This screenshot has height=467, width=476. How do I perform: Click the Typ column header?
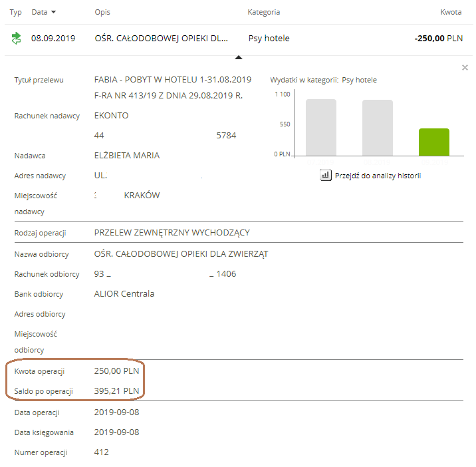tap(15, 13)
